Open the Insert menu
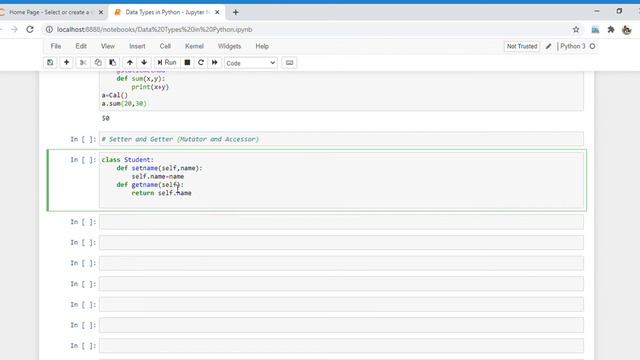Viewport: 640px width, 360px height. point(137,46)
